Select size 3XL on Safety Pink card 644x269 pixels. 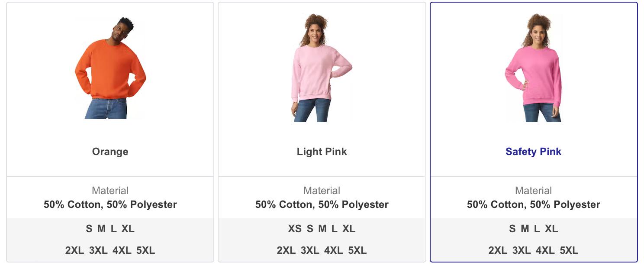pos(522,250)
